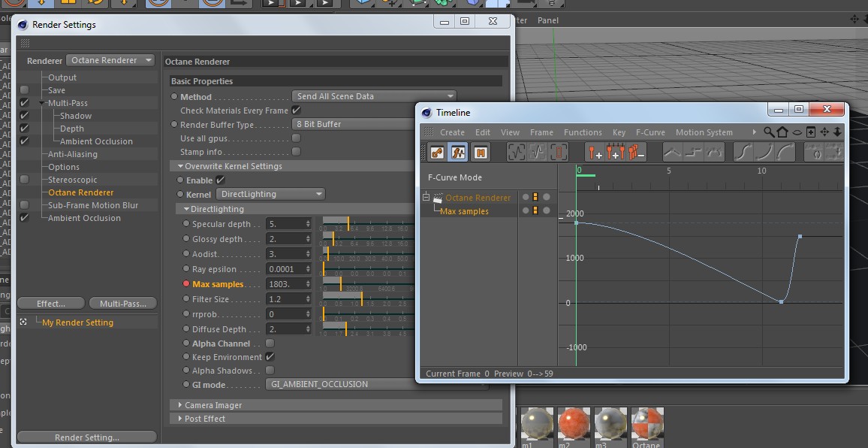Switch Timeline to F-Curve mode icon

click(x=459, y=152)
